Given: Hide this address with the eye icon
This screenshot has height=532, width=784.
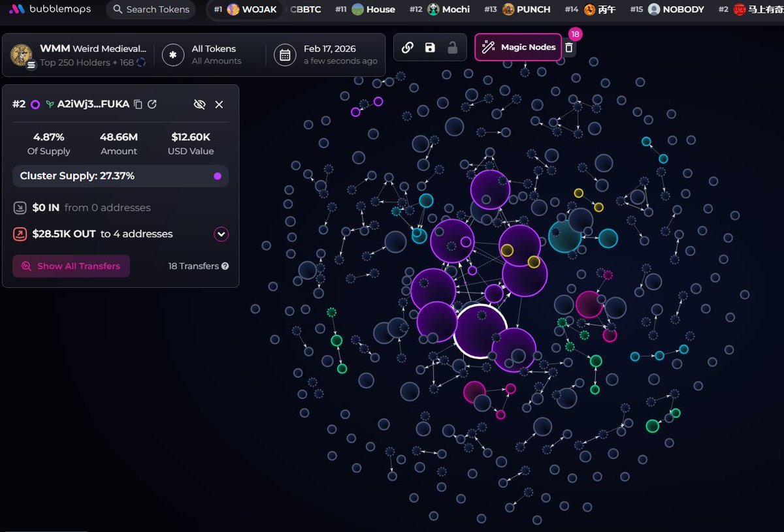Looking at the screenshot, I should point(200,104).
